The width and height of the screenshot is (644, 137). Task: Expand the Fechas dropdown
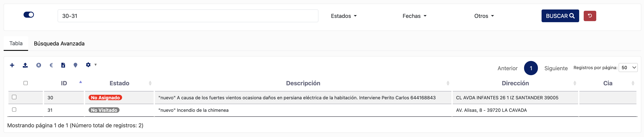click(414, 16)
